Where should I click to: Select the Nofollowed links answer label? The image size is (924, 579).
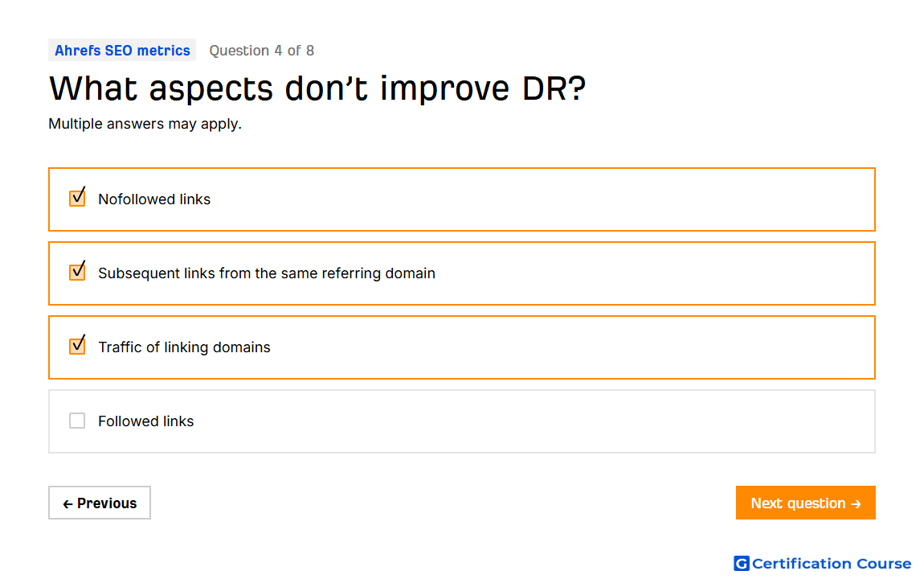tap(154, 199)
